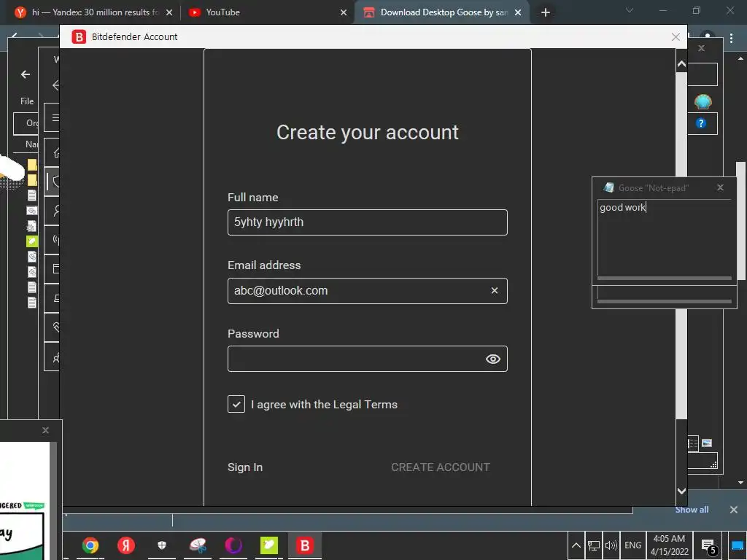Image resolution: width=747 pixels, height=560 pixels.
Task: Jump up with the Bitdefender dialog's scrollbar arrow
Action: [x=681, y=64]
